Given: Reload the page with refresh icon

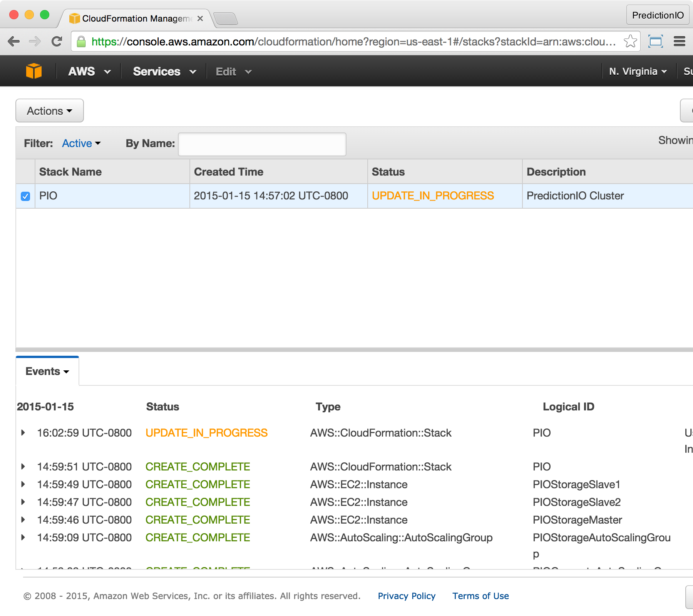Looking at the screenshot, I should pos(57,42).
